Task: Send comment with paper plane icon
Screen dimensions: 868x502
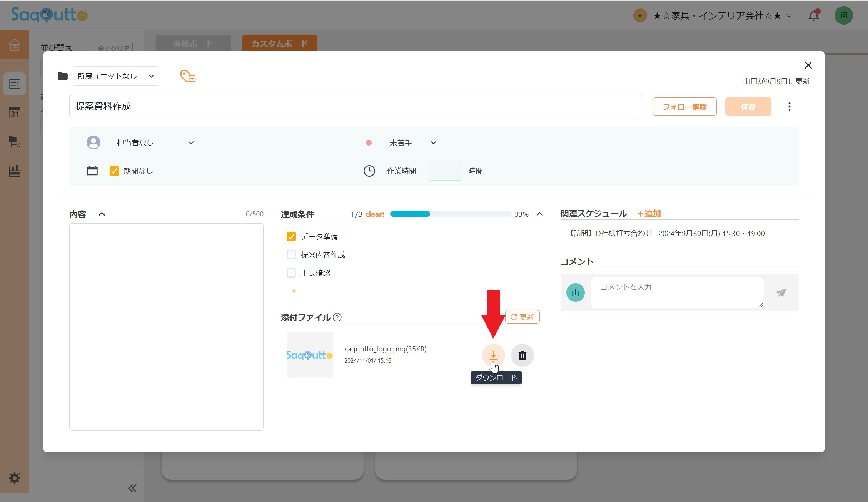Action: click(x=781, y=293)
